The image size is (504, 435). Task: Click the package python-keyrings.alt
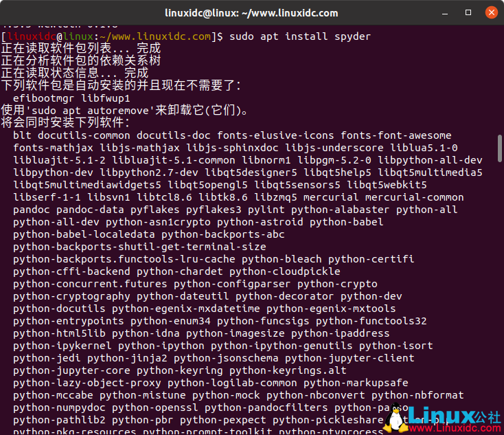pos(288,370)
